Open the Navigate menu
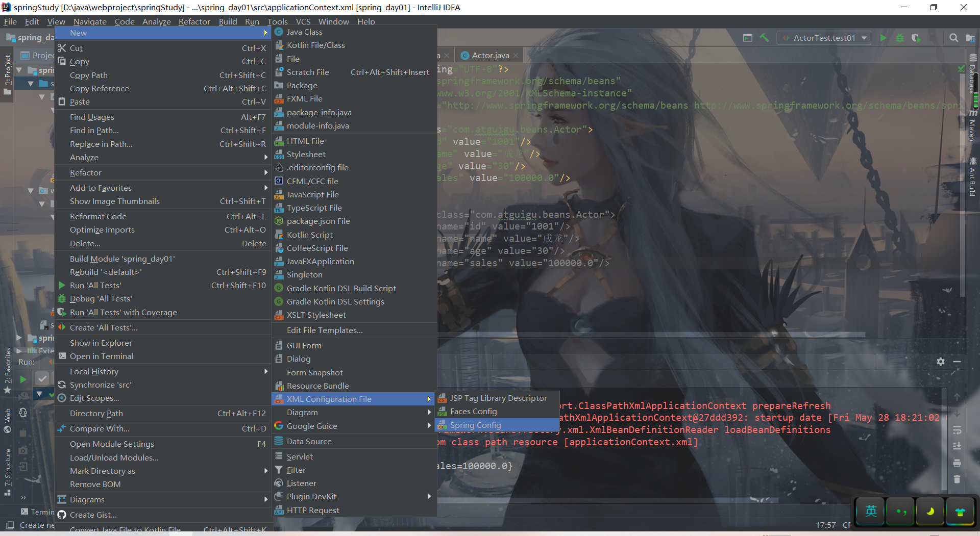 (90, 21)
